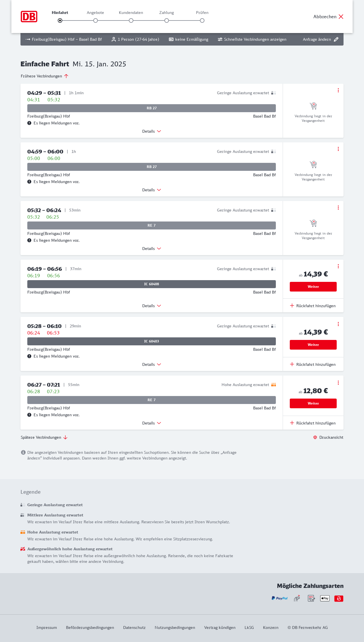The image size is (364, 642).
Task: Open Schnellste Verbindungen anzeigen filter
Action: [252, 39]
